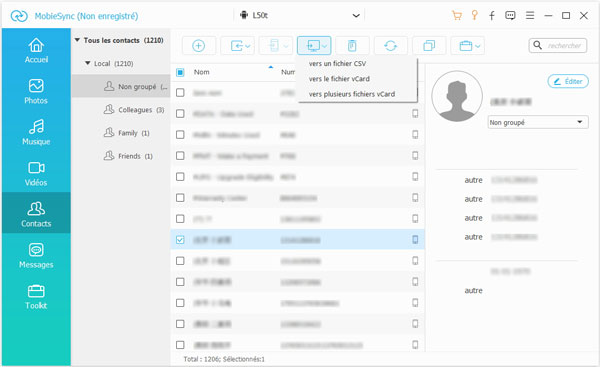
Task: Open the hamburger menu icon
Action: point(530,15)
